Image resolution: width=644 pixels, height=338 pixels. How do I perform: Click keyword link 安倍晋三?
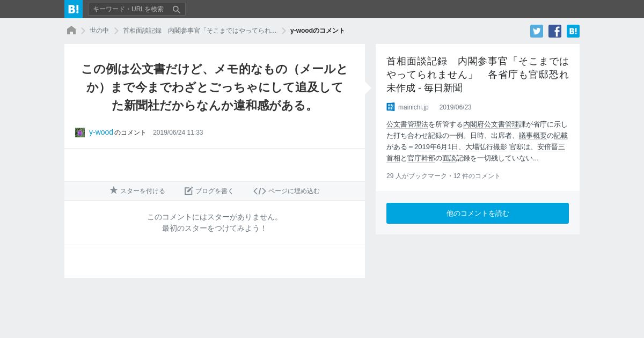tap(551, 146)
